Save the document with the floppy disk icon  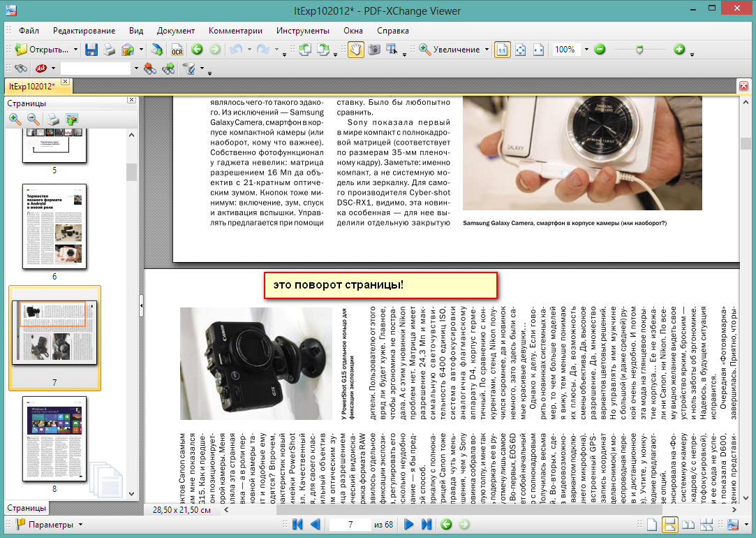(91, 50)
